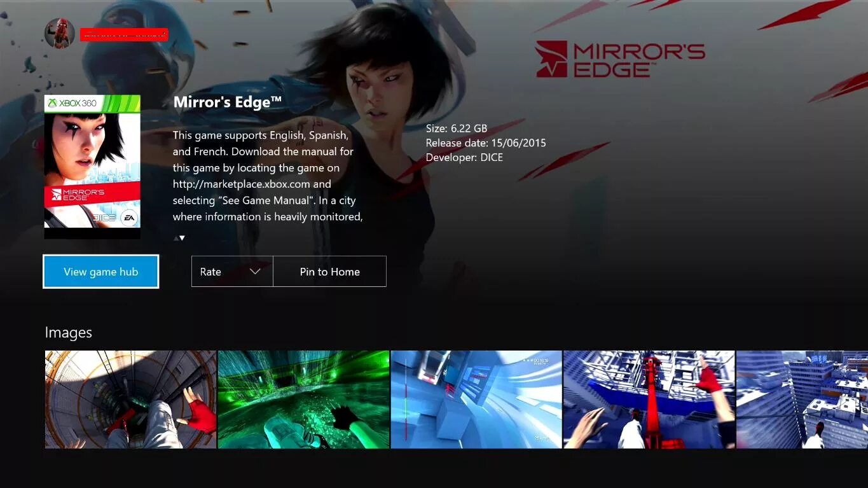Collapse the description with the up arrow
The image size is (868, 488).
pyautogui.click(x=175, y=236)
